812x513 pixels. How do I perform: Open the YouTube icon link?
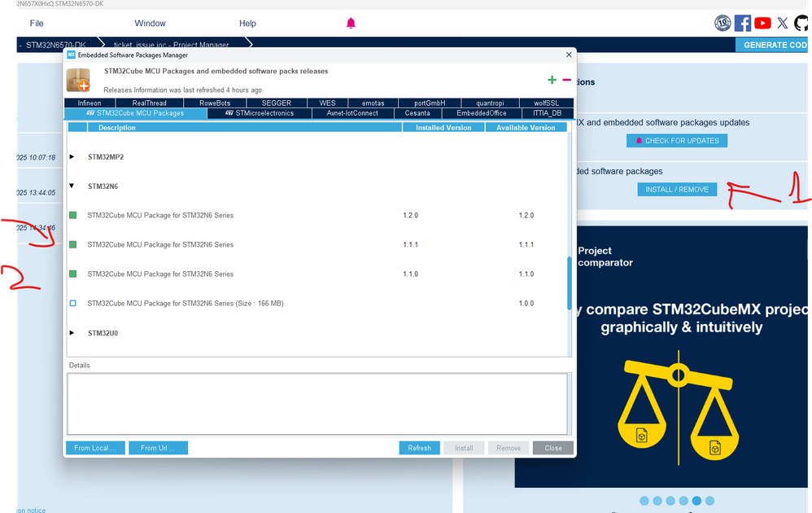pos(762,23)
